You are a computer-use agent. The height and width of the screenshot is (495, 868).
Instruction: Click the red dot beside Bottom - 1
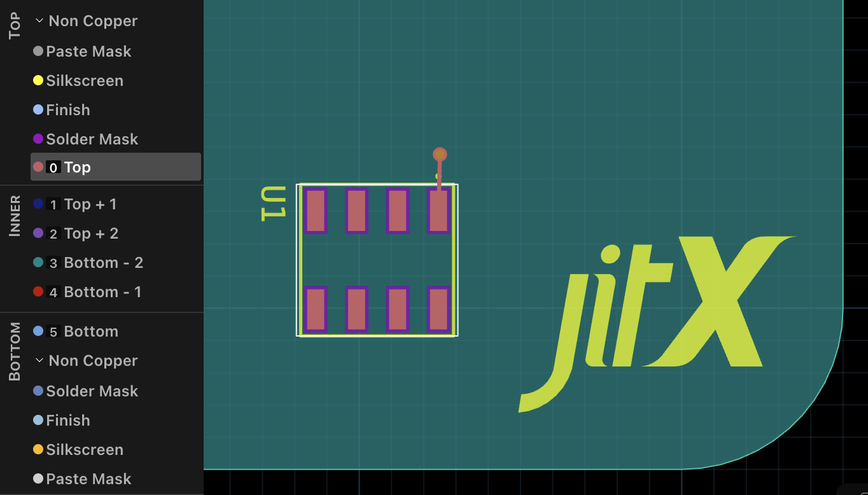39,291
